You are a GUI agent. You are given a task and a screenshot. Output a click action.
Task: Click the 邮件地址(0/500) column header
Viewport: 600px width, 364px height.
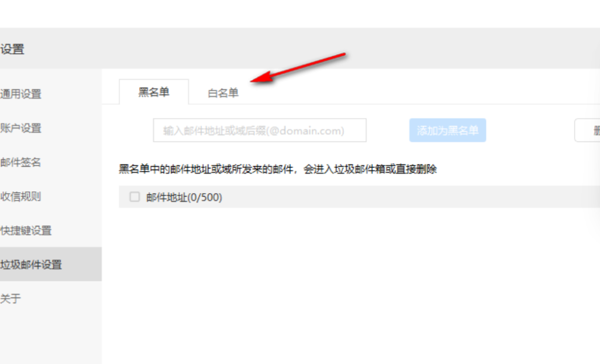coord(184,197)
